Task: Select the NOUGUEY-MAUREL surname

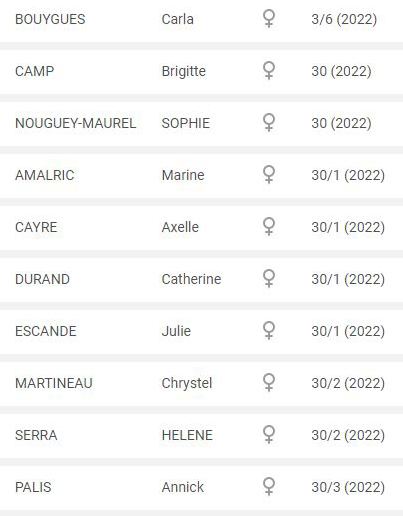Action: [76, 123]
